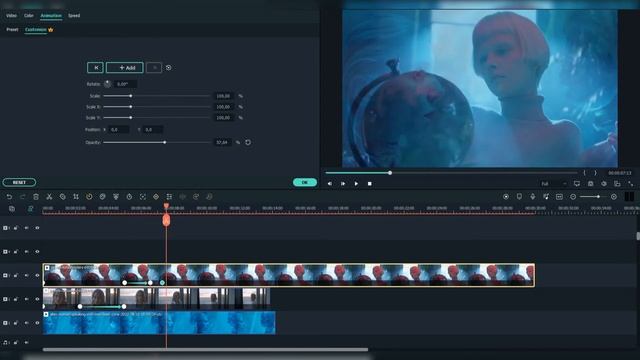Lock the track with the blue underwater clip
This screenshot has height=360, width=640.
pos(16,323)
